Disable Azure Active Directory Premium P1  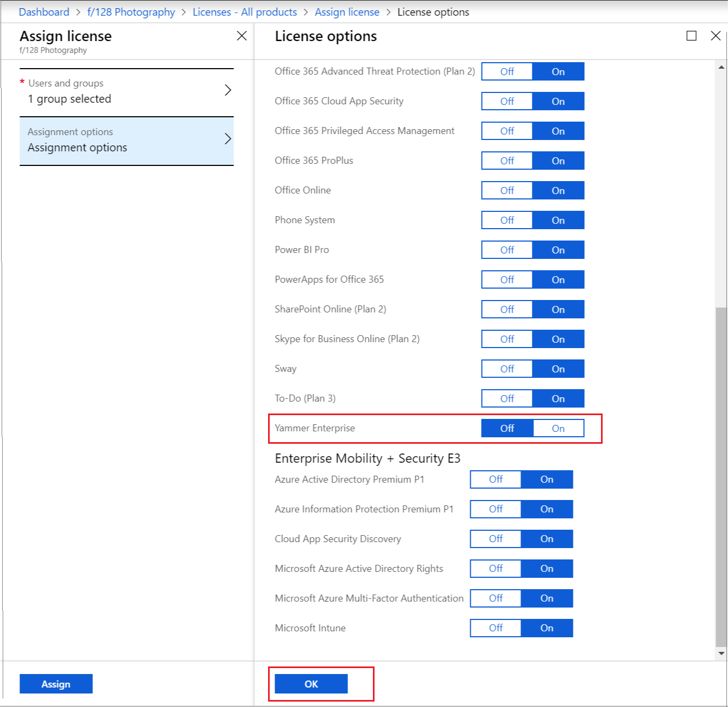[x=495, y=479]
